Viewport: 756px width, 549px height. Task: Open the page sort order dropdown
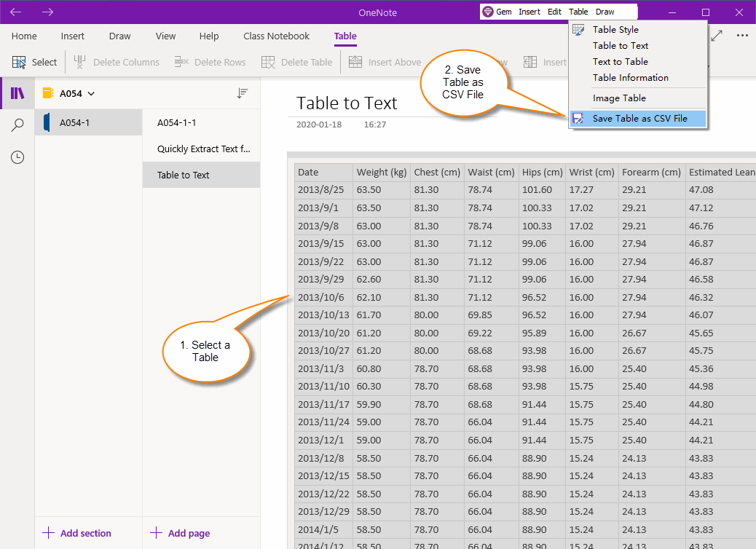pyautogui.click(x=243, y=93)
